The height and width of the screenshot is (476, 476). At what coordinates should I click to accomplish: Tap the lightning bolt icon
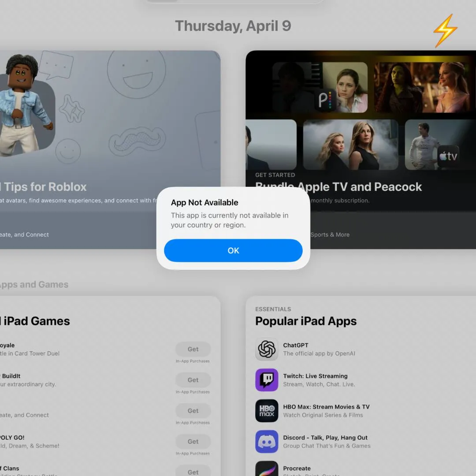coord(445,31)
